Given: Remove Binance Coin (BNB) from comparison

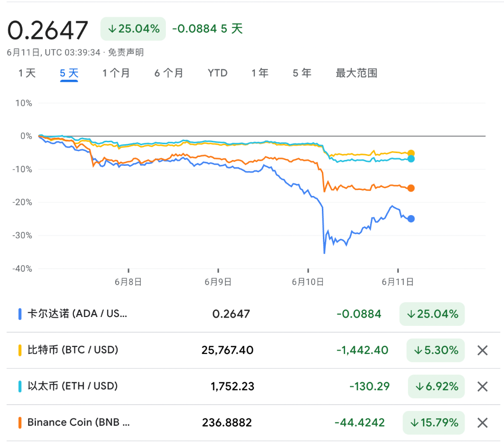Looking at the screenshot, I should point(481,422).
